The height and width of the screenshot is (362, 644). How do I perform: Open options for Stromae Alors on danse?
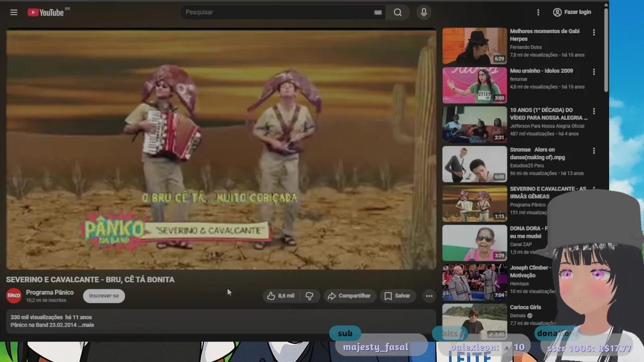coord(594,151)
